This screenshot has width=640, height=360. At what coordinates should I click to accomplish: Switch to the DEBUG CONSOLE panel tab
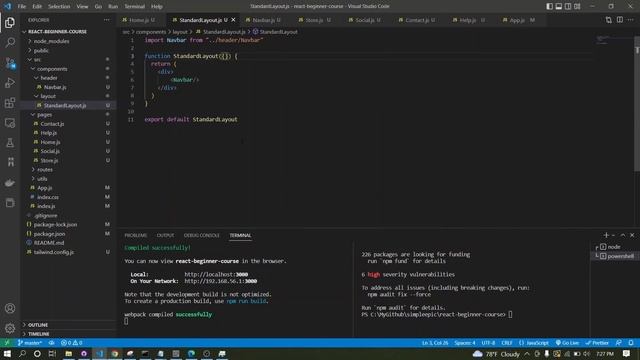[202, 236]
